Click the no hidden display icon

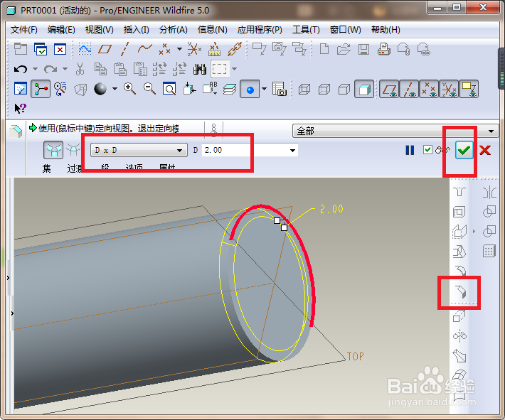[x=344, y=89]
